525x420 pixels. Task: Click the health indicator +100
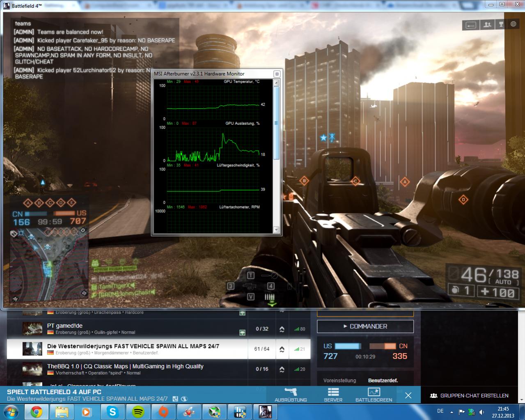497,292
